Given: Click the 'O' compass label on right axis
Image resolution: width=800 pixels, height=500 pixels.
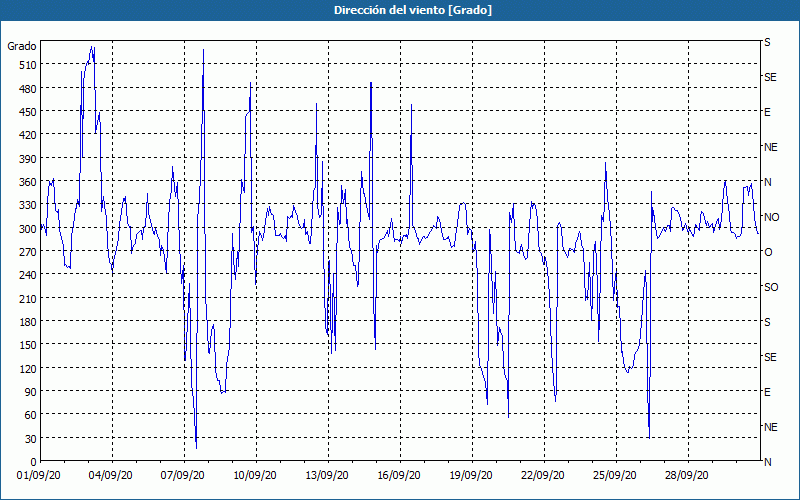Looking at the screenshot, I should (768, 252).
